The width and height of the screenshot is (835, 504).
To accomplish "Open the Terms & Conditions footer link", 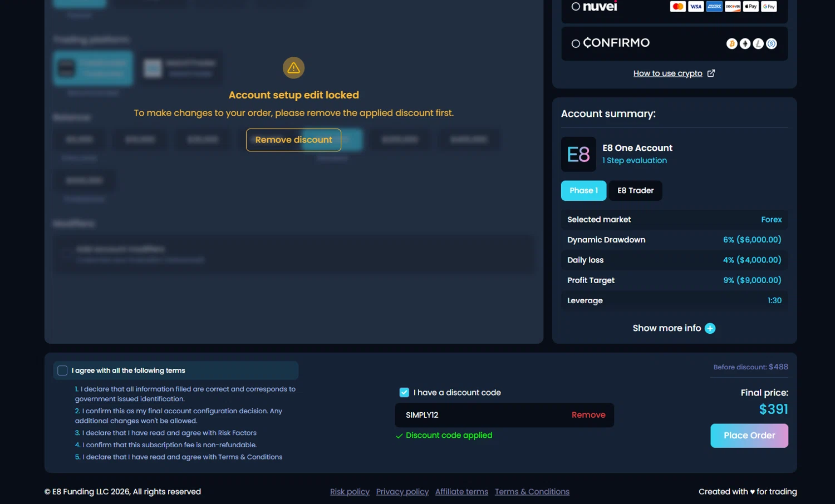I will tap(532, 492).
